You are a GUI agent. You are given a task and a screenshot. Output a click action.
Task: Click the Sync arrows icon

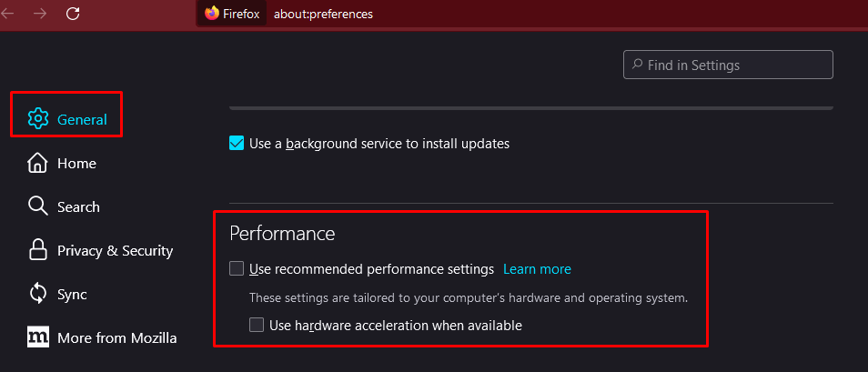38,294
